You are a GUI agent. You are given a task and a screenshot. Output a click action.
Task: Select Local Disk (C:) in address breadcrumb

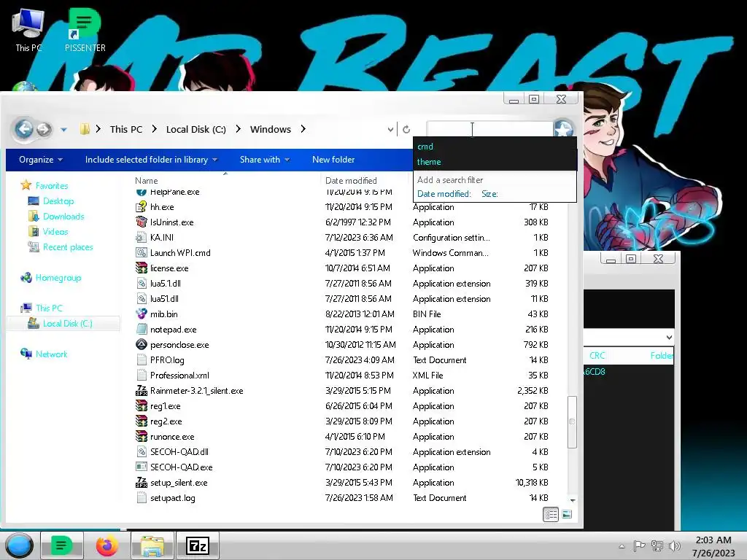(x=196, y=129)
